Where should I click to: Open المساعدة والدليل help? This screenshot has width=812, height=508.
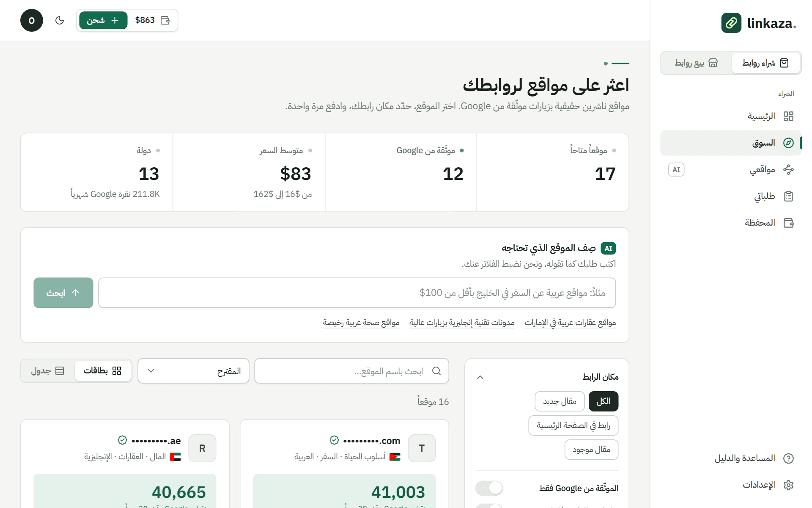pos(731,458)
